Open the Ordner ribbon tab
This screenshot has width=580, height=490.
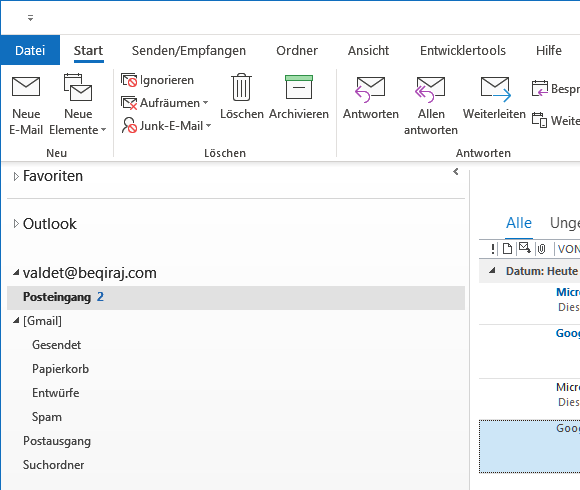point(297,50)
